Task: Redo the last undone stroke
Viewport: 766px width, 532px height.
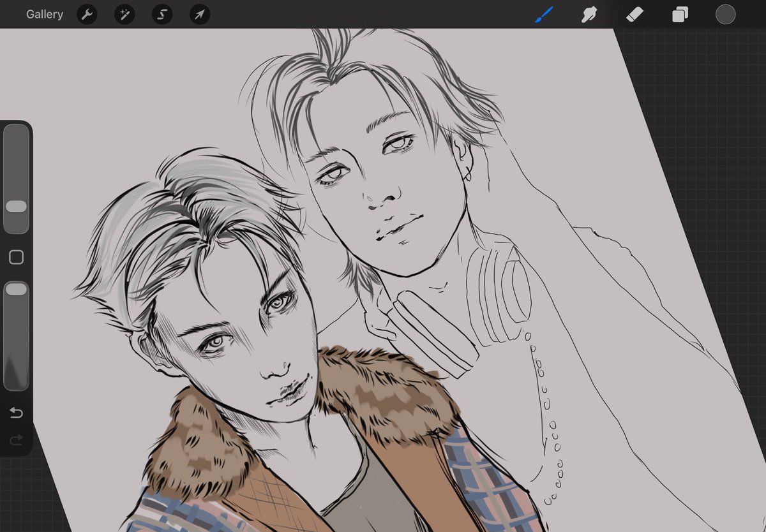Action: pos(16,440)
